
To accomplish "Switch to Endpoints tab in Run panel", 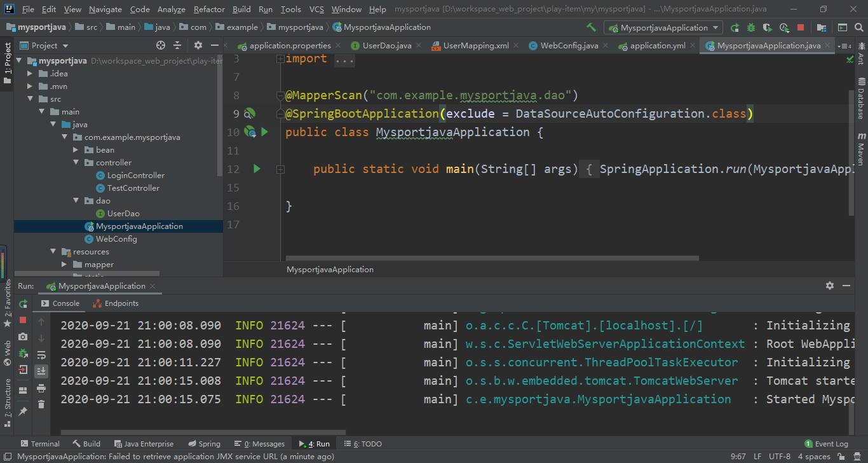I will point(115,303).
